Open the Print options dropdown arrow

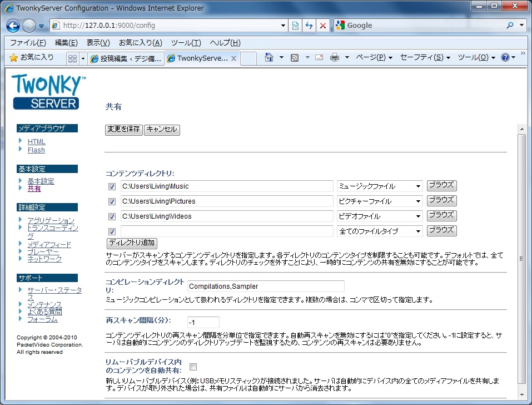(347, 57)
